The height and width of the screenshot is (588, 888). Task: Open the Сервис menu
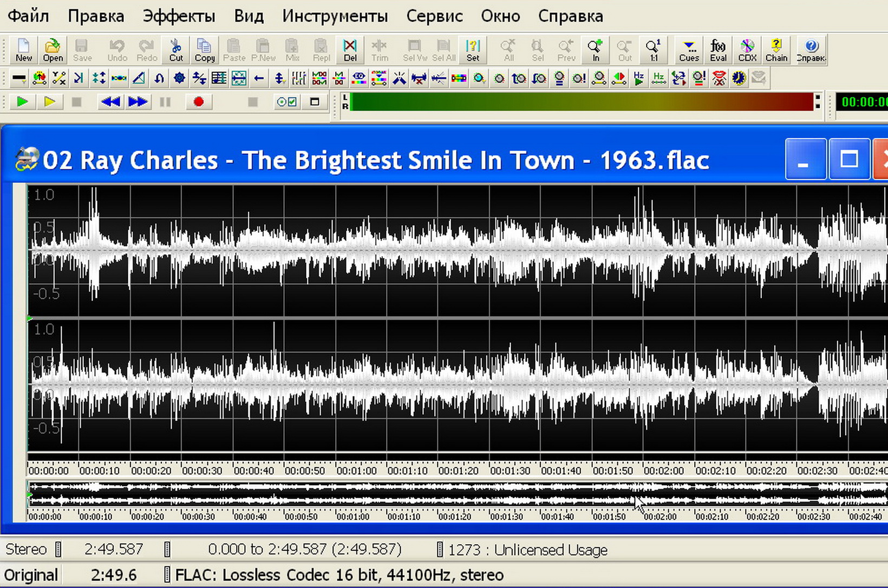[435, 16]
